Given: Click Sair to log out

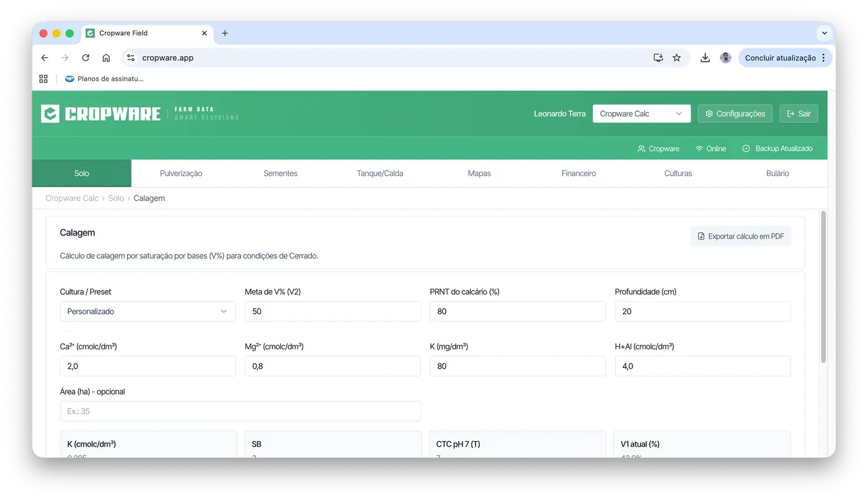Looking at the screenshot, I should point(799,113).
